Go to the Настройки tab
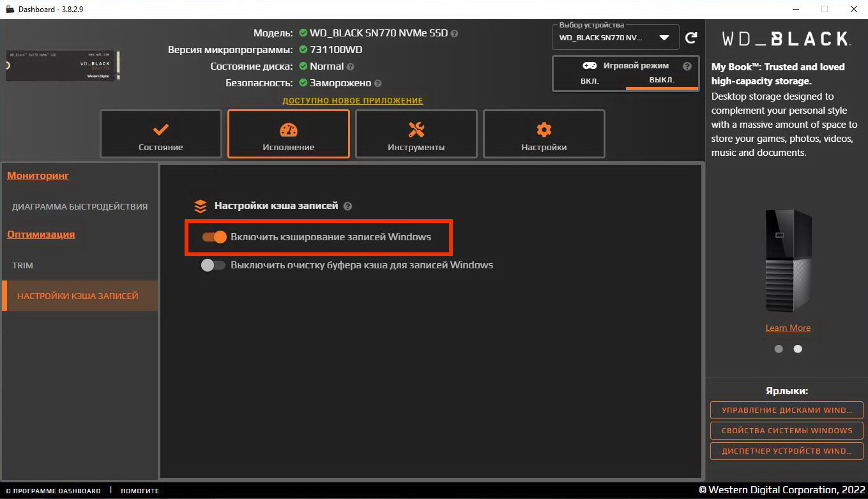Screen dimensions: 868x499 pos(544,134)
